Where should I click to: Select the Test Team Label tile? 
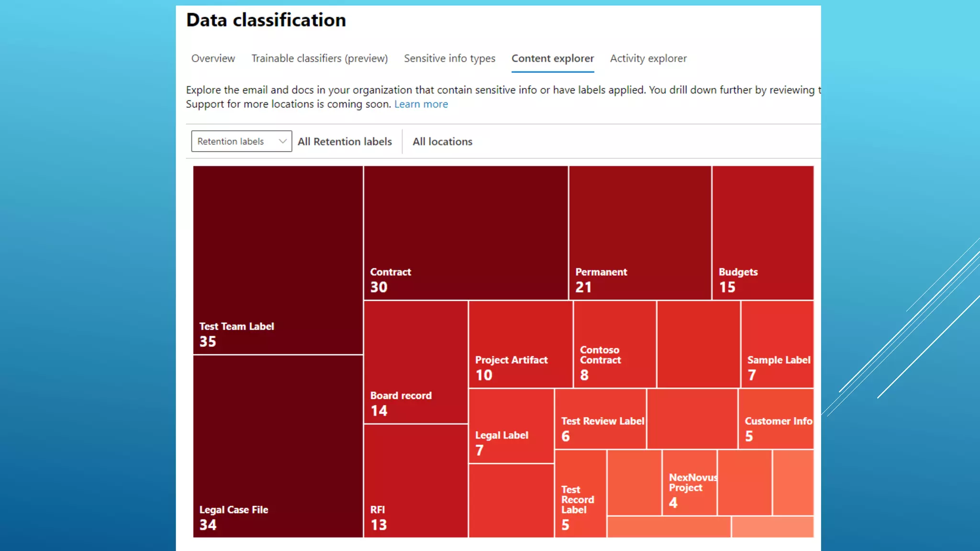pyautogui.click(x=278, y=260)
